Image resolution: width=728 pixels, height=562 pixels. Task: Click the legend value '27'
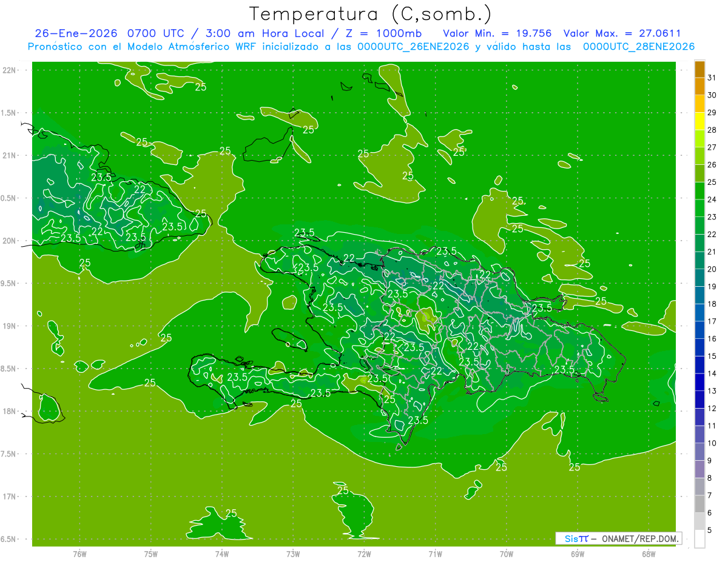coord(712,147)
